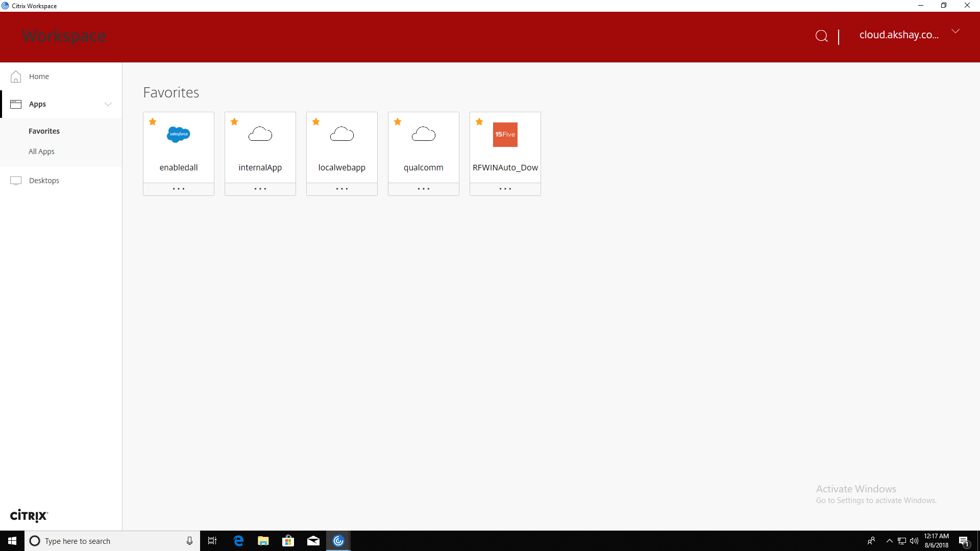
Task: Click the internalApp app name label
Action: point(260,167)
